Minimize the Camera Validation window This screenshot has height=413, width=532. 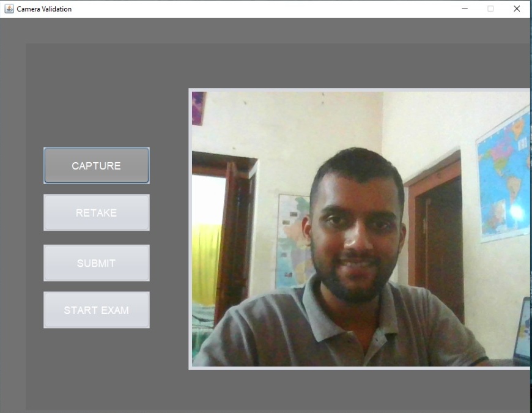(x=465, y=9)
